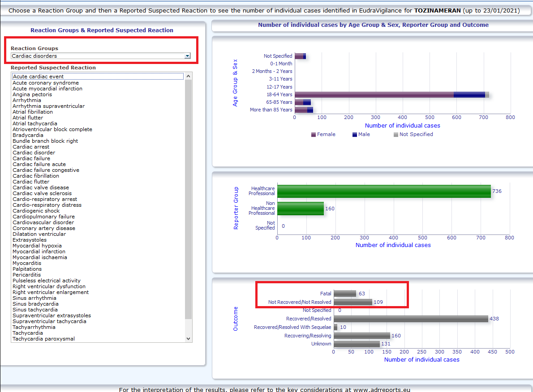Select Tachycardia paroxysmal list item
The width and height of the screenshot is (533, 392).
click(43, 339)
